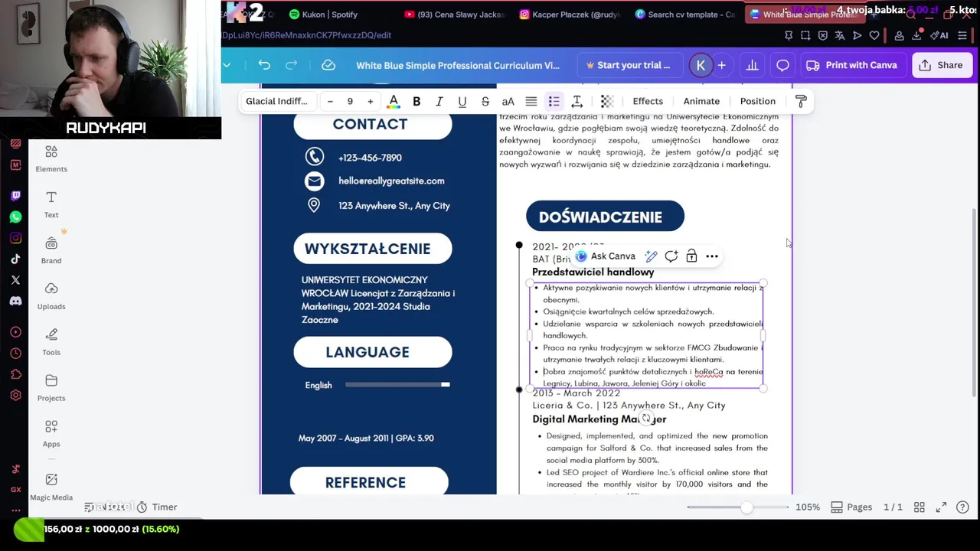This screenshot has width=980, height=551.
Task: Switch to Kacper Płaczek Instagram tab
Action: click(x=570, y=15)
